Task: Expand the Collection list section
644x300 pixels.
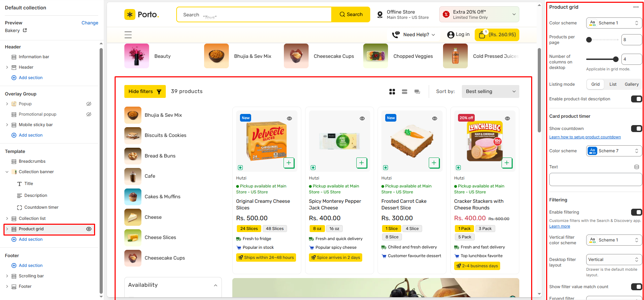Action: click(7, 218)
